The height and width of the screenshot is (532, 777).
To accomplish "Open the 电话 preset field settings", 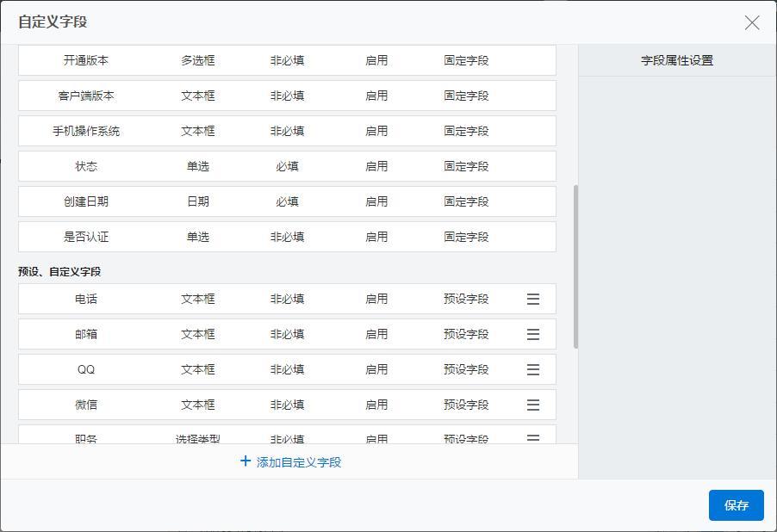I will [x=287, y=299].
